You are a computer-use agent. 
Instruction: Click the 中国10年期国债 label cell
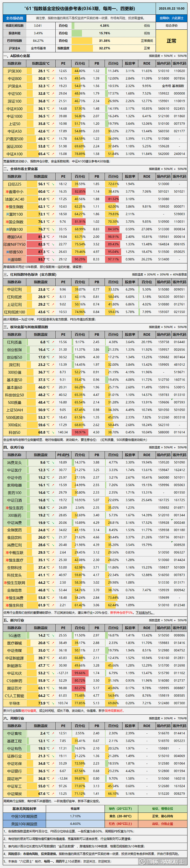click(x=24, y=816)
